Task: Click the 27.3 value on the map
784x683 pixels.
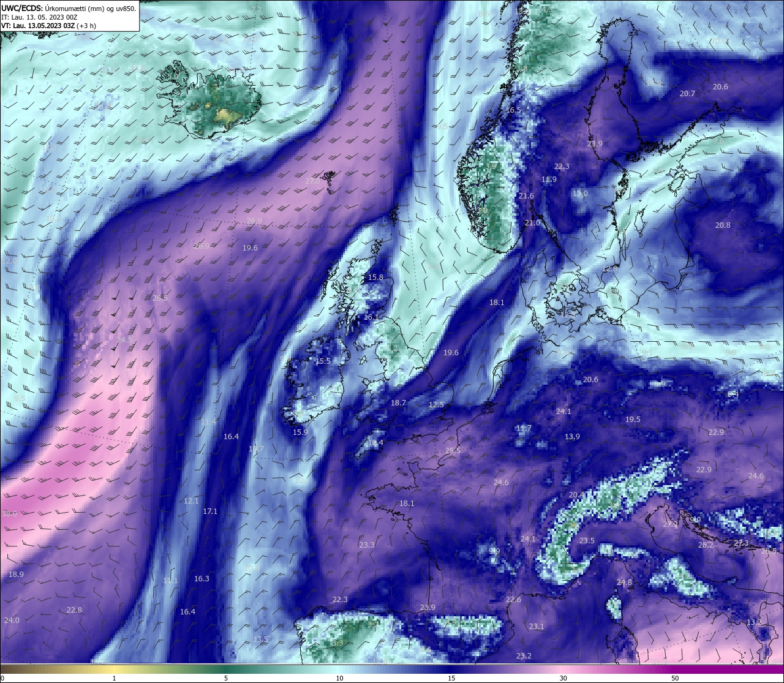Action: tap(741, 543)
